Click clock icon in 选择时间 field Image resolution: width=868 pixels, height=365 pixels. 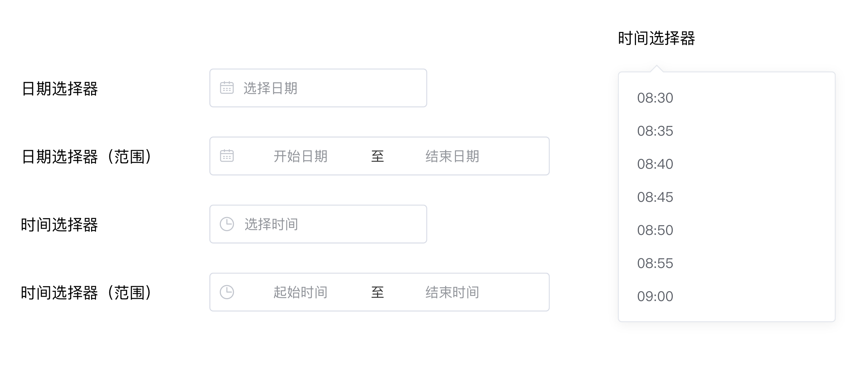point(226,224)
